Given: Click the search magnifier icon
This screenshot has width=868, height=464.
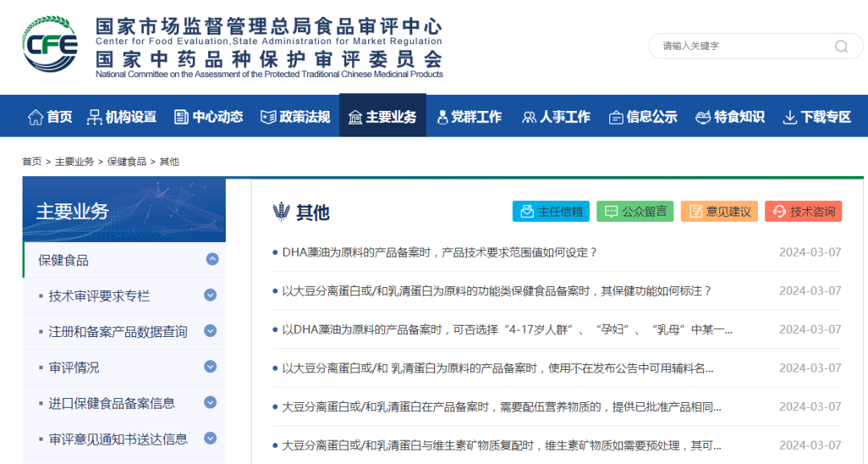Looking at the screenshot, I should click(x=841, y=46).
